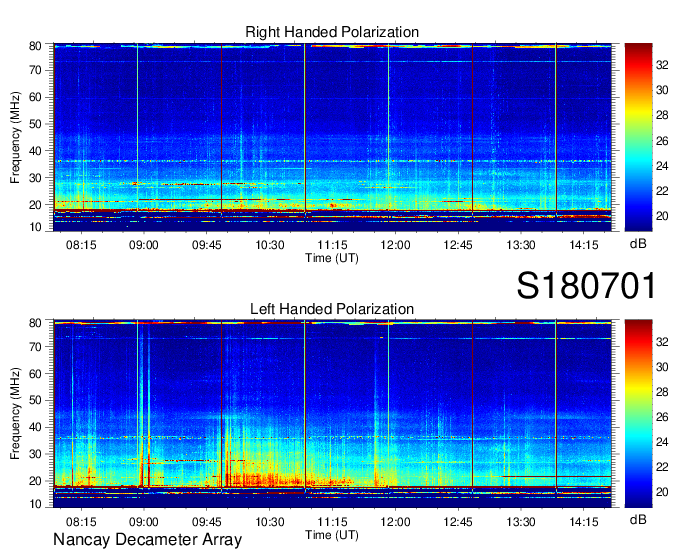This screenshot has width=680, height=552.
Task: Click the upper 'Frequency (MHz)' axis label
Action: (15, 137)
